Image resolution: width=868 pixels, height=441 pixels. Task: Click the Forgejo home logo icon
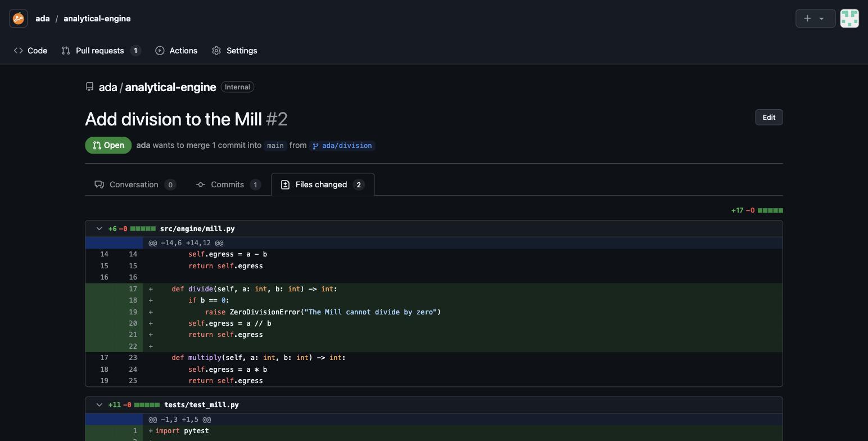click(19, 19)
